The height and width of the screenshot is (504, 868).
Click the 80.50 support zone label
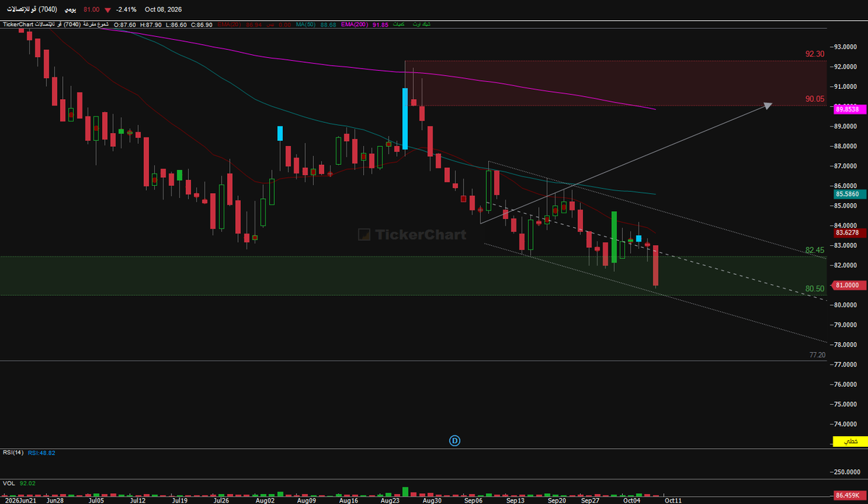tap(814, 289)
